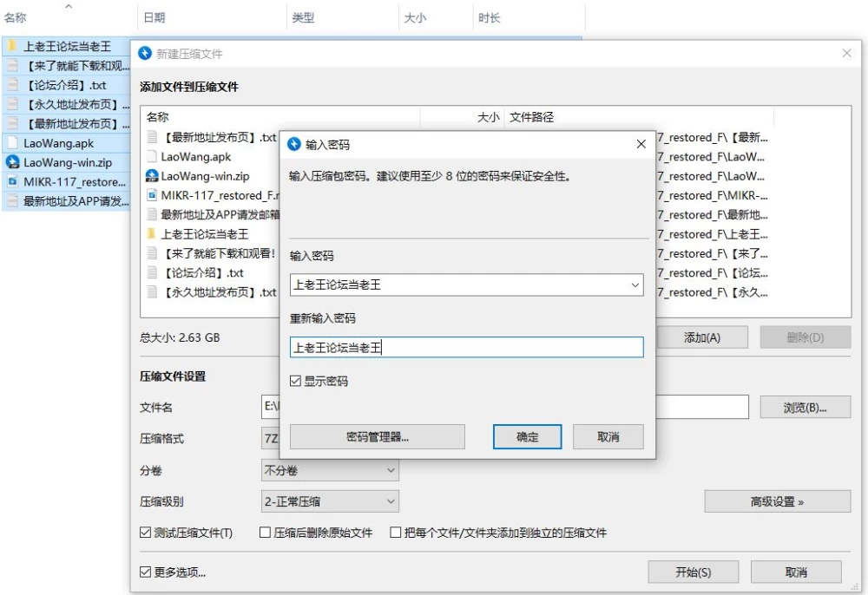868x595 pixels.
Task: Click the 【永久地址发布页】.txt icon in archive list
Action: (x=152, y=292)
